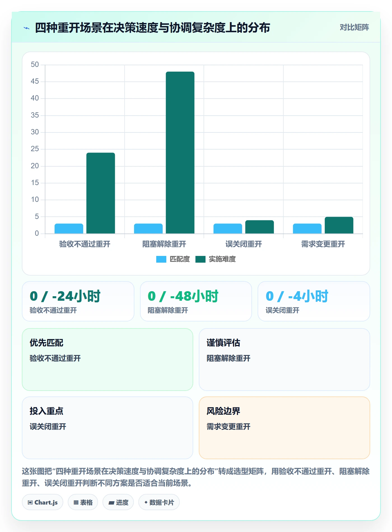Click the blue 匹配度 bar for 阻塞解除重开
This screenshot has width=392, height=532.
(x=148, y=228)
